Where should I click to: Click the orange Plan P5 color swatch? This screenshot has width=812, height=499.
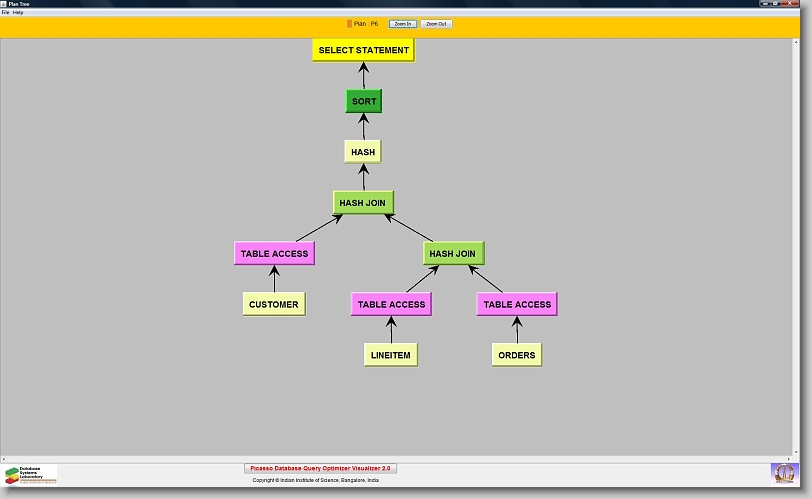tap(349, 23)
